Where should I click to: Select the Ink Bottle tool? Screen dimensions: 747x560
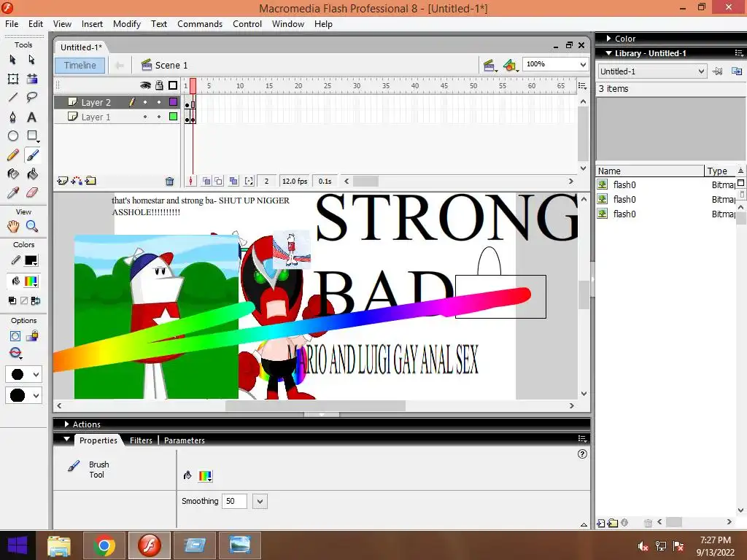(x=13, y=174)
